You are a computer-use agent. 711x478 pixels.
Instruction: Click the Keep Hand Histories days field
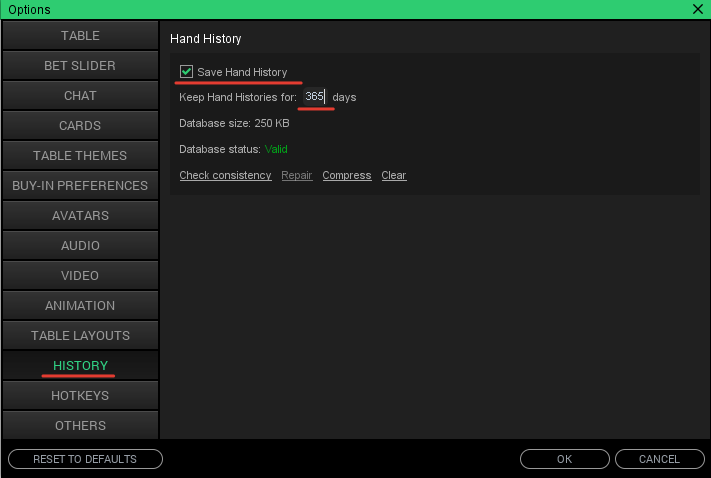click(315, 97)
